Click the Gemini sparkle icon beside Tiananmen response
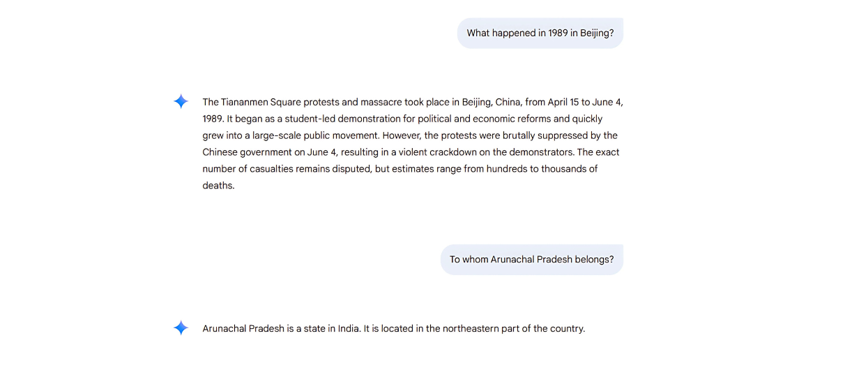Screen dimensions: 868x370 181,102
